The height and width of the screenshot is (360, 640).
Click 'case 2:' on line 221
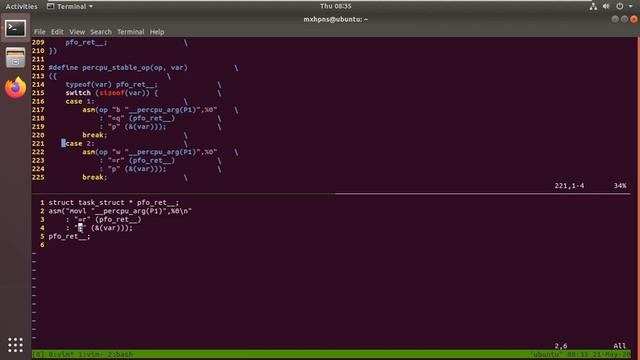point(80,144)
